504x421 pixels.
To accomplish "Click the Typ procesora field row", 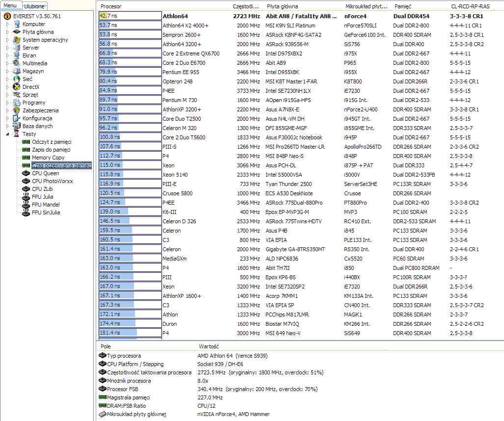I will (300, 356).
